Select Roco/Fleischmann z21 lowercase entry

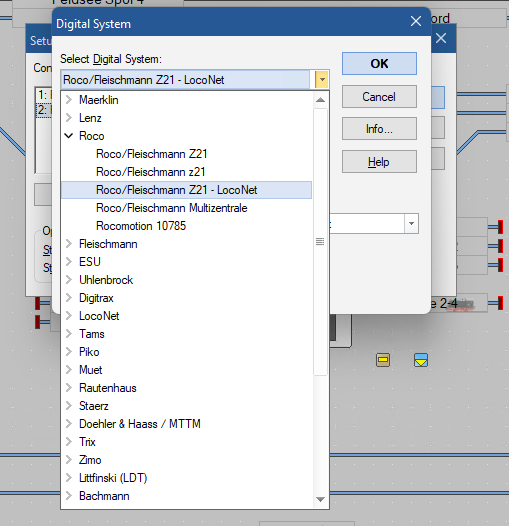[151, 172]
